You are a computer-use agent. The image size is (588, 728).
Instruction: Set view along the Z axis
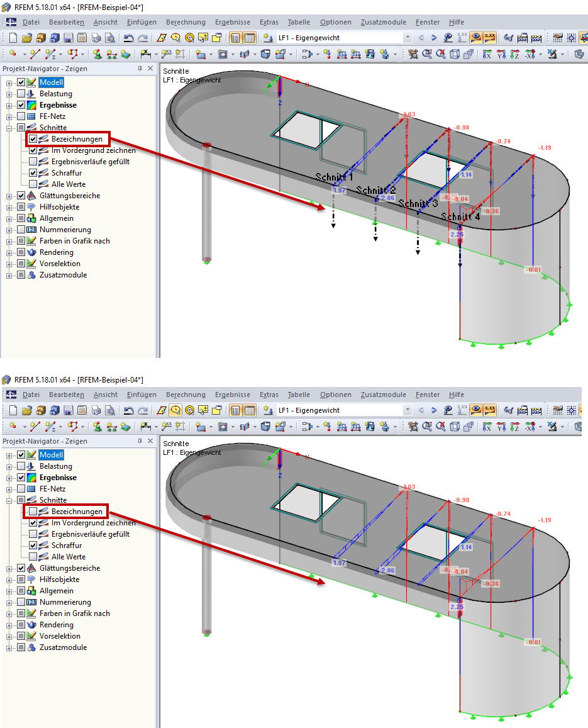[515, 54]
